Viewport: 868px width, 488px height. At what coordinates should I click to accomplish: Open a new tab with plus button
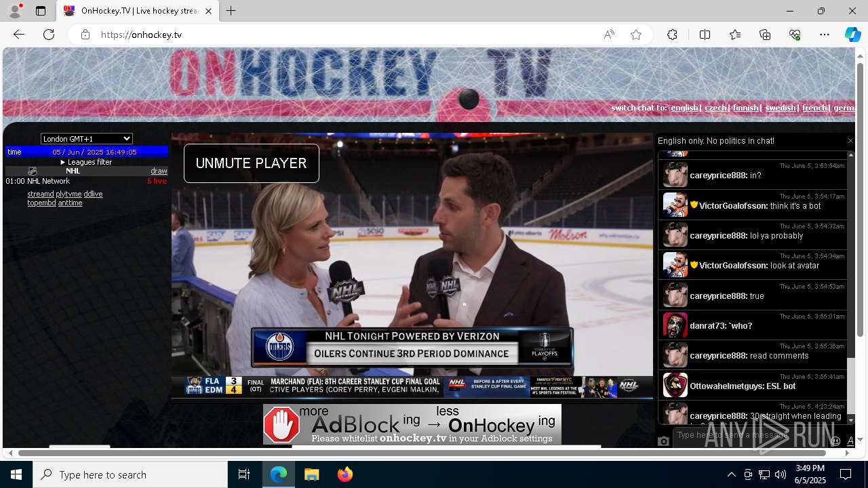[231, 11]
